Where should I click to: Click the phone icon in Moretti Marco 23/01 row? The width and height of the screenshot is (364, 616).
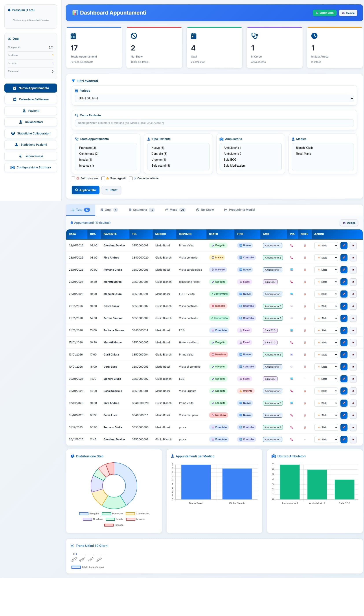(x=292, y=282)
